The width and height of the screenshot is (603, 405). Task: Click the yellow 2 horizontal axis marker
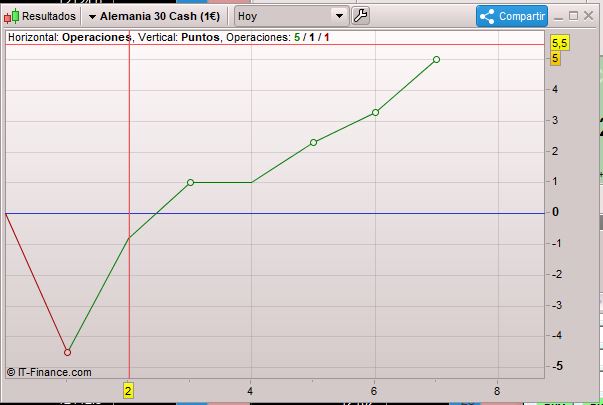coord(128,391)
